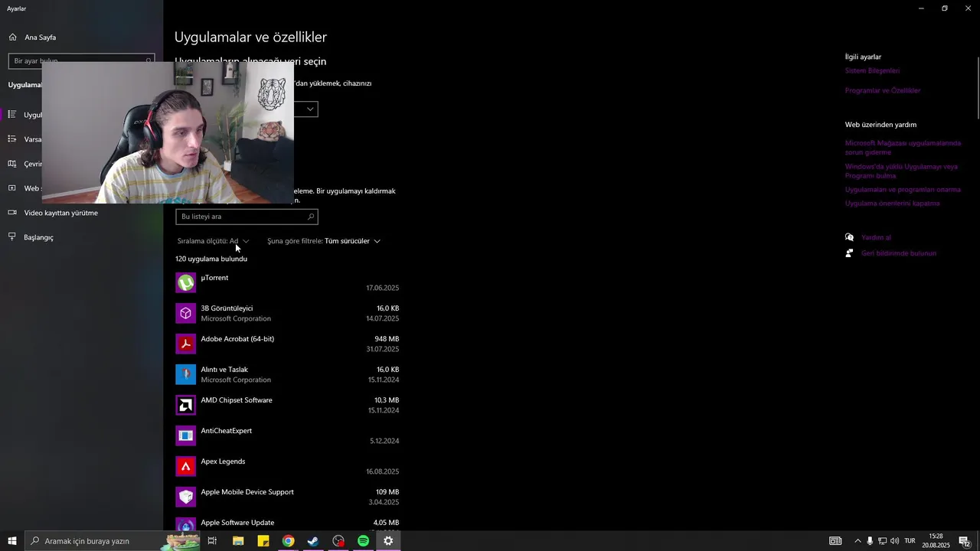Open File Explorer from the taskbar
Viewport: 980px width, 551px height.
click(238, 541)
